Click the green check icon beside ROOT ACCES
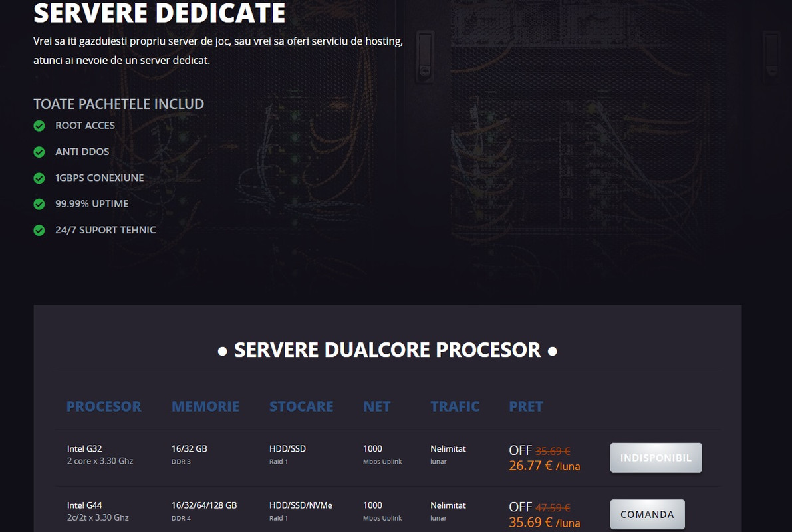The width and height of the screenshot is (792, 532). pyautogui.click(x=39, y=126)
